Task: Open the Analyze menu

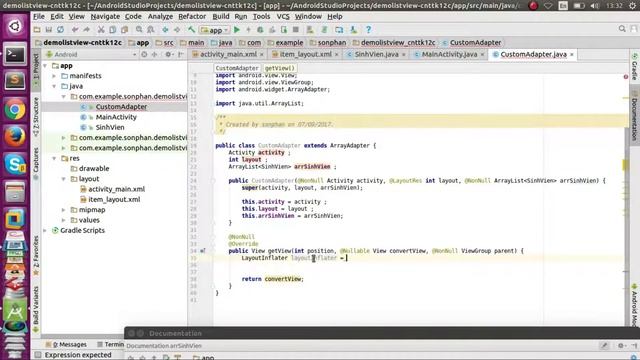Action: (160, 17)
